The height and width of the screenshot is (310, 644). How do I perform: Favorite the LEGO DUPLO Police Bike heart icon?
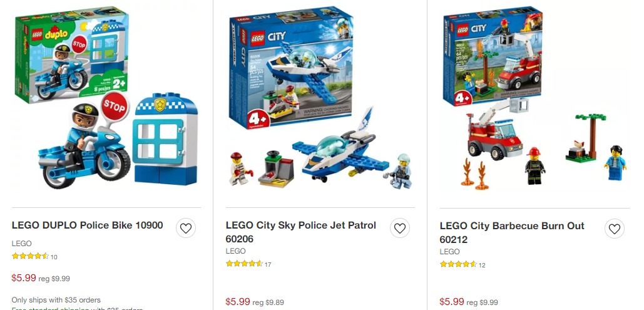pos(186,228)
